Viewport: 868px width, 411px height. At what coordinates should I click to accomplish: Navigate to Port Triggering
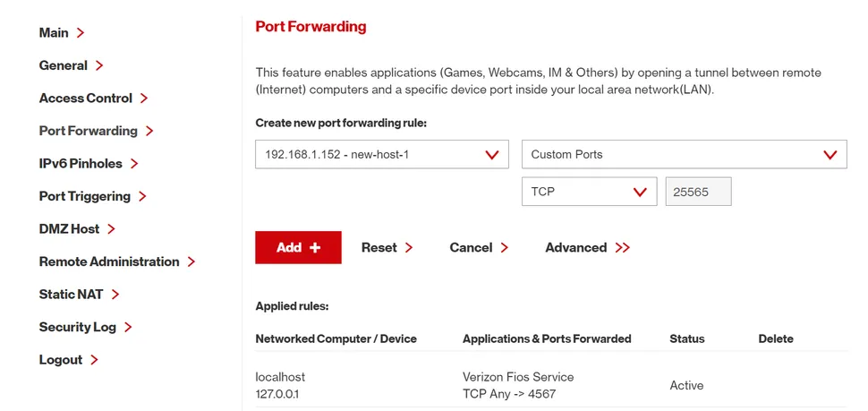click(x=92, y=196)
